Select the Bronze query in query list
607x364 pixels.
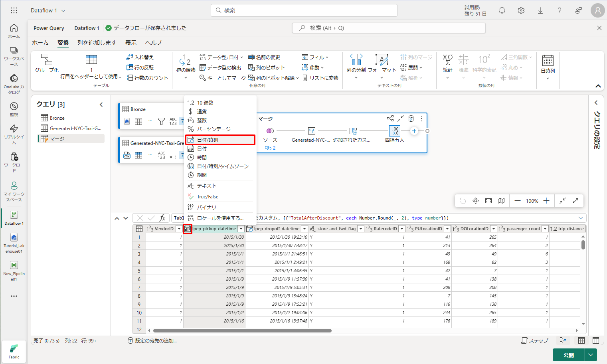tap(57, 118)
